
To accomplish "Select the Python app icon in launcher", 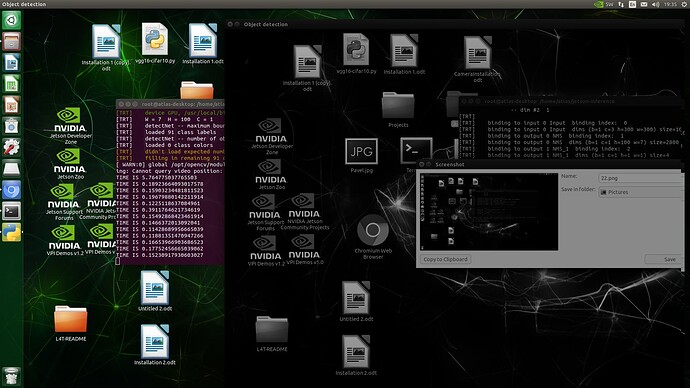I will click(11, 232).
